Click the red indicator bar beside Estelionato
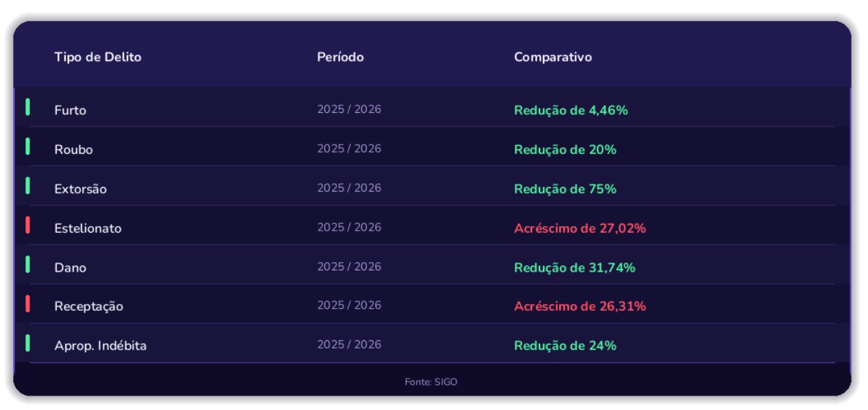This screenshot has height=410, width=868. click(27, 225)
